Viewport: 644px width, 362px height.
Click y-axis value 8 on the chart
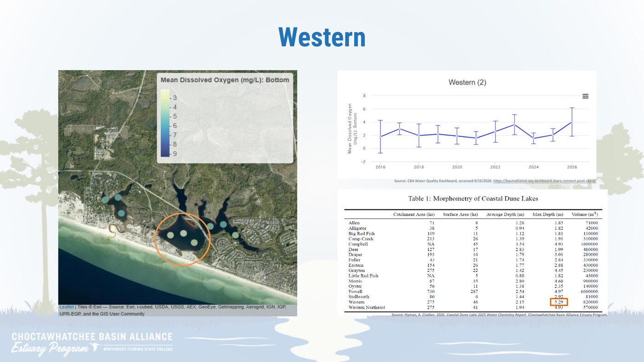click(x=364, y=96)
